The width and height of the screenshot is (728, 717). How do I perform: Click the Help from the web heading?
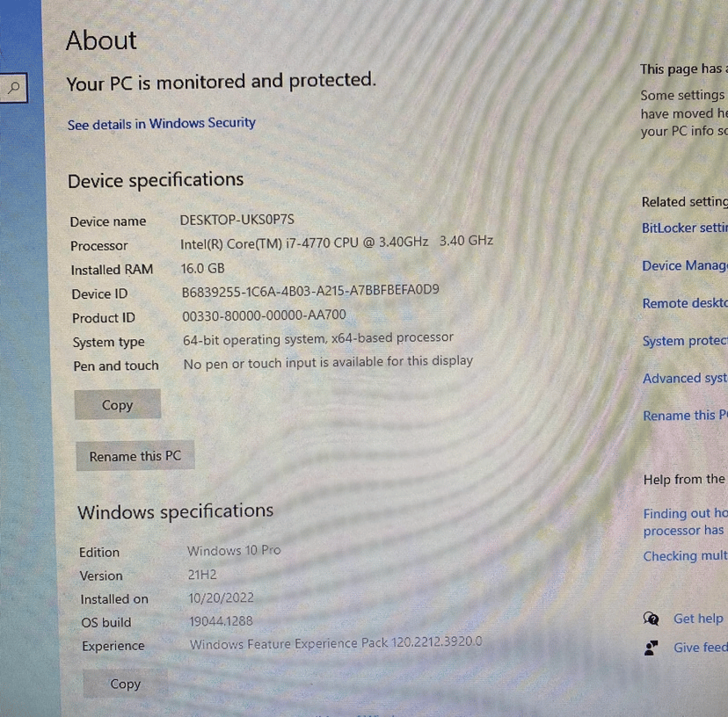coord(685,480)
